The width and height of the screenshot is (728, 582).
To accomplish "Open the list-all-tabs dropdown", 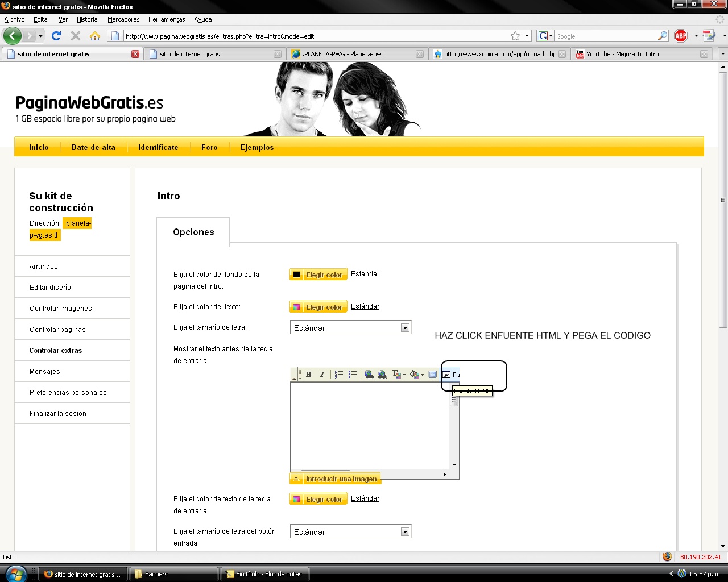I will pyautogui.click(x=722, y=54).
